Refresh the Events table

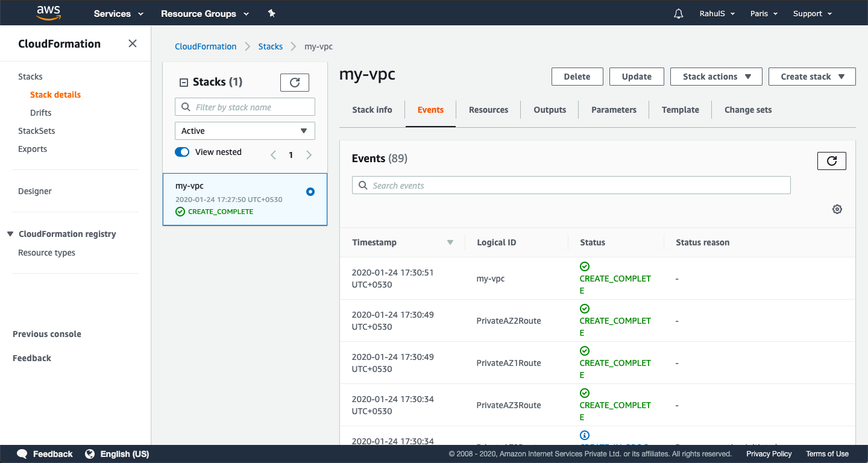click(831, 161)
